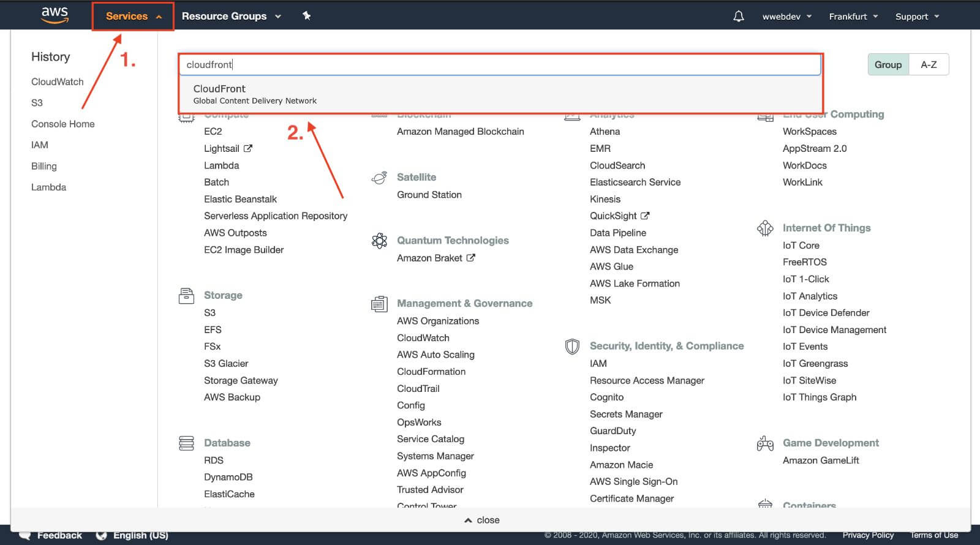This screenshot has width=980, height=545.
Task: Open Billing from History
Action: (x=44, y=166)
